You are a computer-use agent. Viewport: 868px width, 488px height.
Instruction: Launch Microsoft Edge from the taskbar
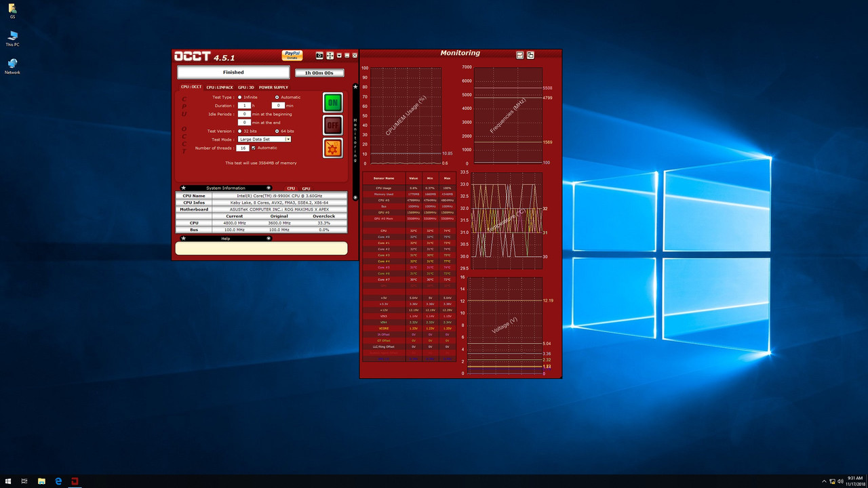[59, 481]
